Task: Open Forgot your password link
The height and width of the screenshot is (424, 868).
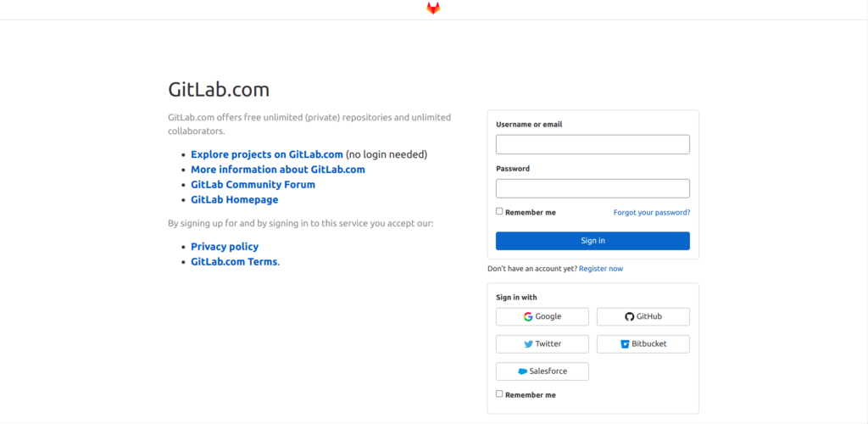Action: [652, 213]
